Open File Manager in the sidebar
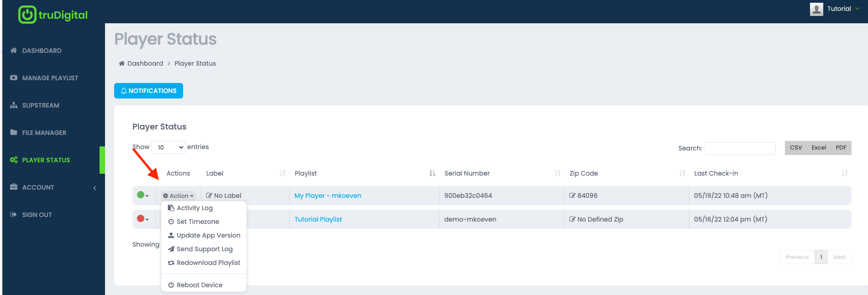Image resolution: width=868 pixels, height=295 pixels. (44, 133)
